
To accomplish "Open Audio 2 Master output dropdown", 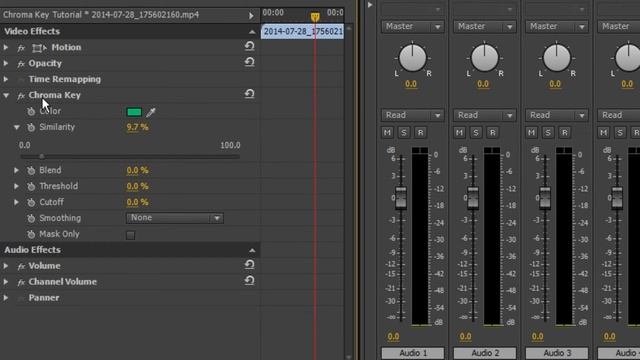I will (x=484, y=27).
